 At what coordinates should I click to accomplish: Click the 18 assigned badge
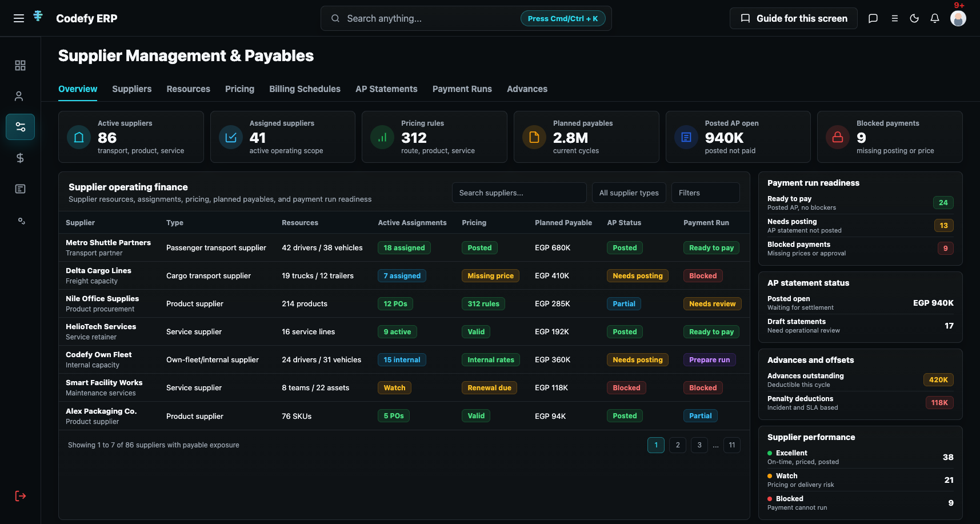click(x=404, y=247)
